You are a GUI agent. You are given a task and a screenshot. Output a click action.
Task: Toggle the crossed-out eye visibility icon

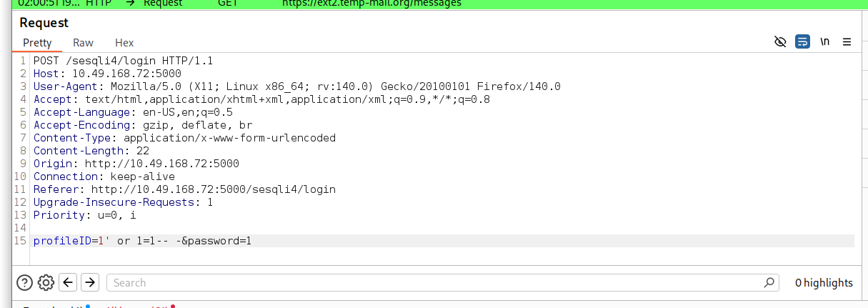pyautogui.click(x=780, y=42)
